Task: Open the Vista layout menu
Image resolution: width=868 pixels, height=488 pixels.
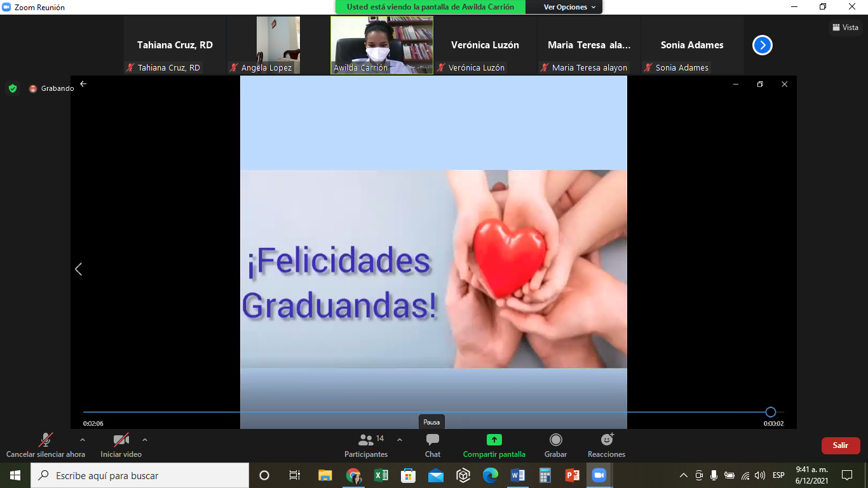Action: (x=845, y=27)
